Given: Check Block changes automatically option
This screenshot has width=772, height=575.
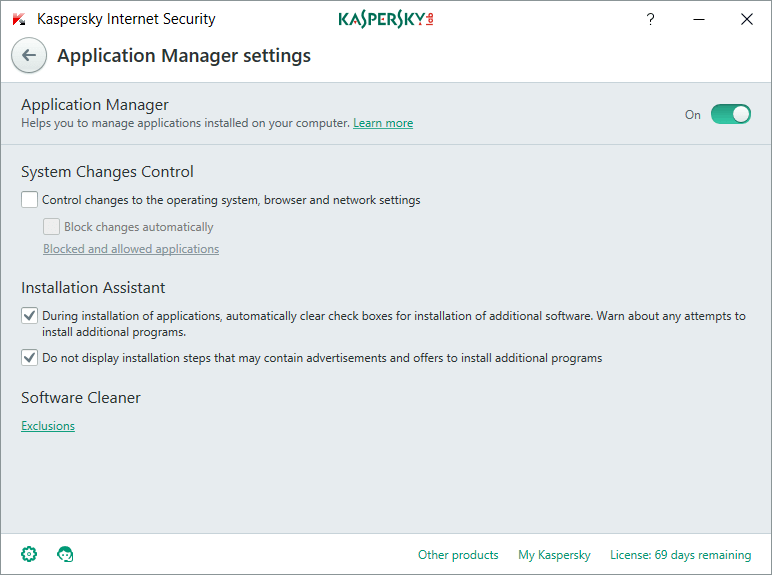Looking at the screenshot, I should pos(51,226).
